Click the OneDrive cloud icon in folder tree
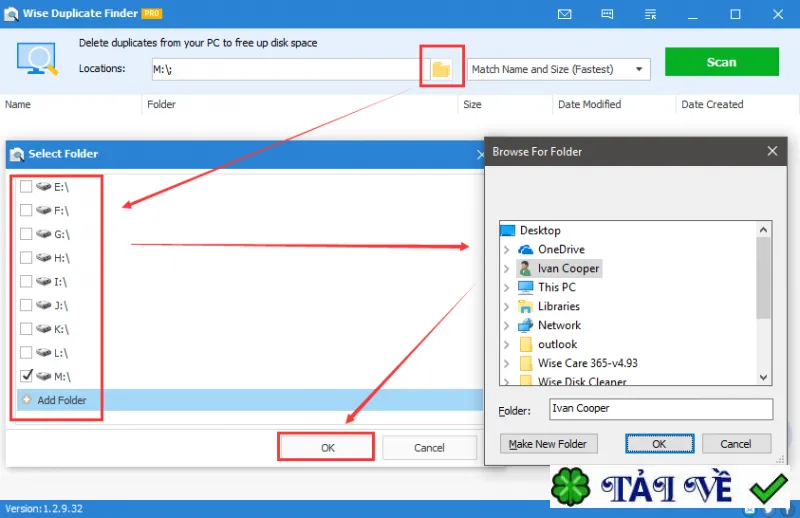This screenshot has height=518, width=800. coord(526,250)
